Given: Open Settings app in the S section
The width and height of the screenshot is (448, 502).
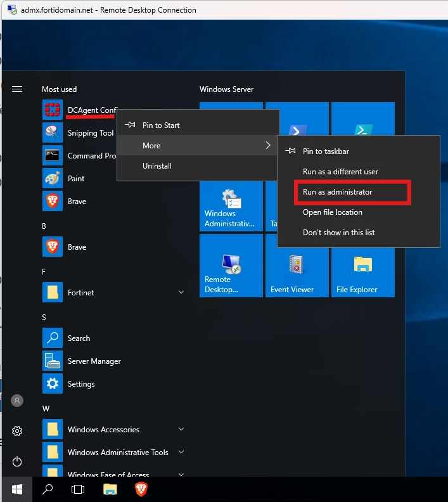Looking at the screenshot, I should pos(53,383).
